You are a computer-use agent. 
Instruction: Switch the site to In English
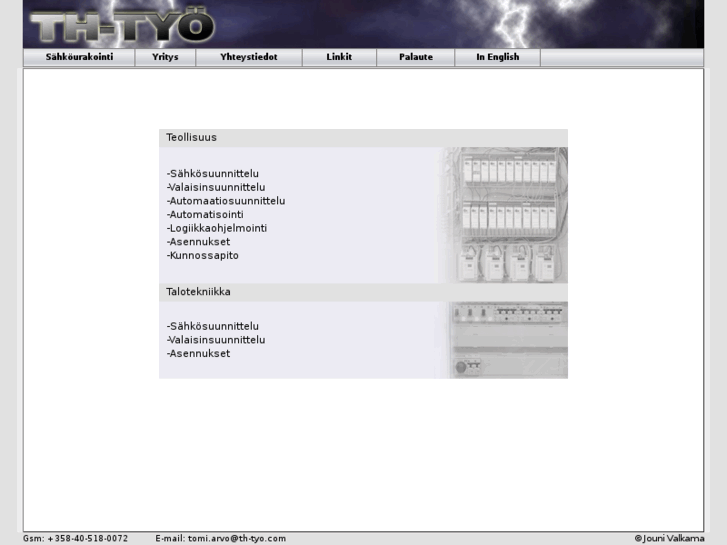click(497, 57)
